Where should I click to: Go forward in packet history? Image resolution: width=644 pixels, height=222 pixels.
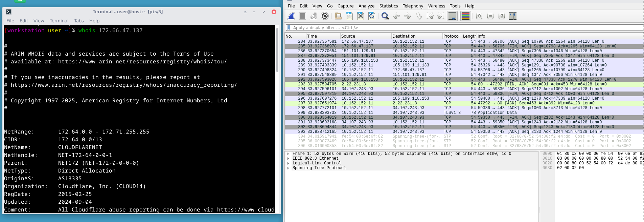(x=408, y=16)
